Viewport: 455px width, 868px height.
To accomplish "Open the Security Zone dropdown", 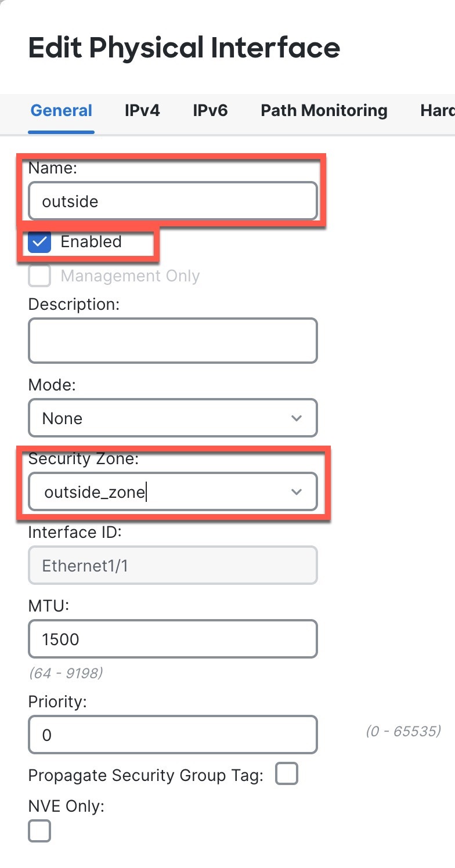I will pos(172,492).
